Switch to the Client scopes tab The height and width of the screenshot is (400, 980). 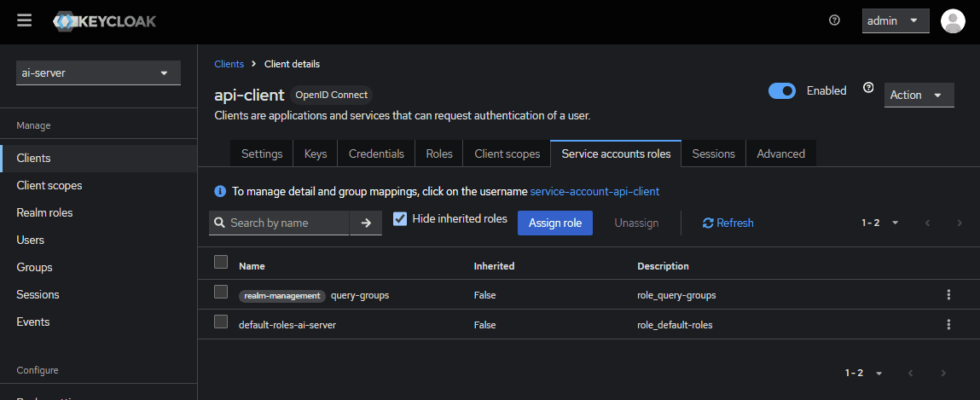[507, 154]
